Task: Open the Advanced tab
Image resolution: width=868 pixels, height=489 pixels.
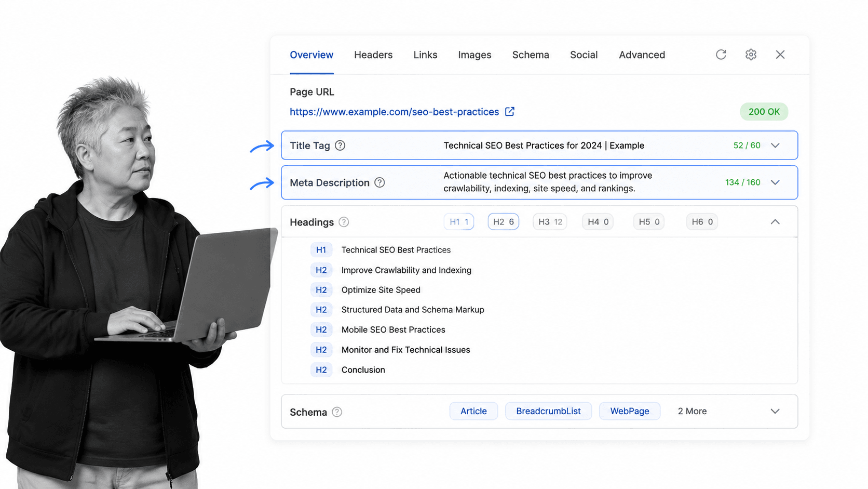Action: coord(642,55)
